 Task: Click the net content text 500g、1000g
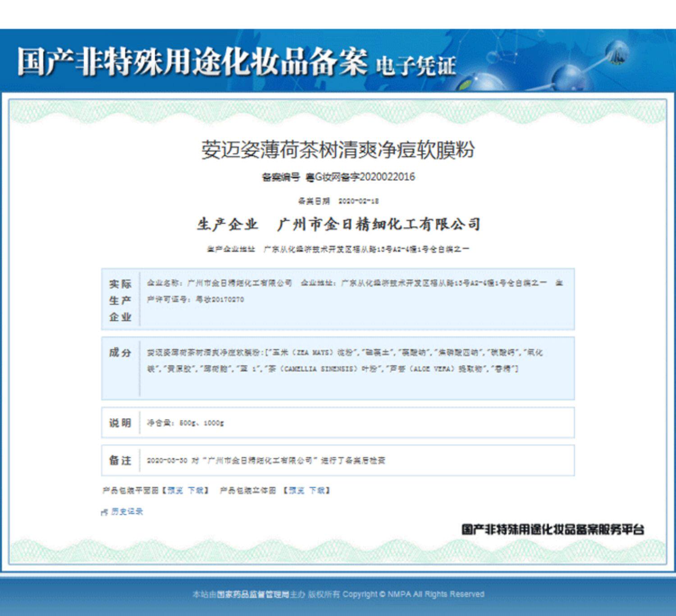pyautogui.click(x=201, y=423)
